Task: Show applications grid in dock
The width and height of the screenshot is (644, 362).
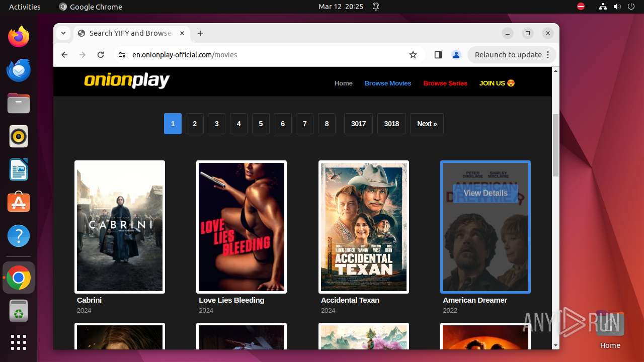Action: 19,342
